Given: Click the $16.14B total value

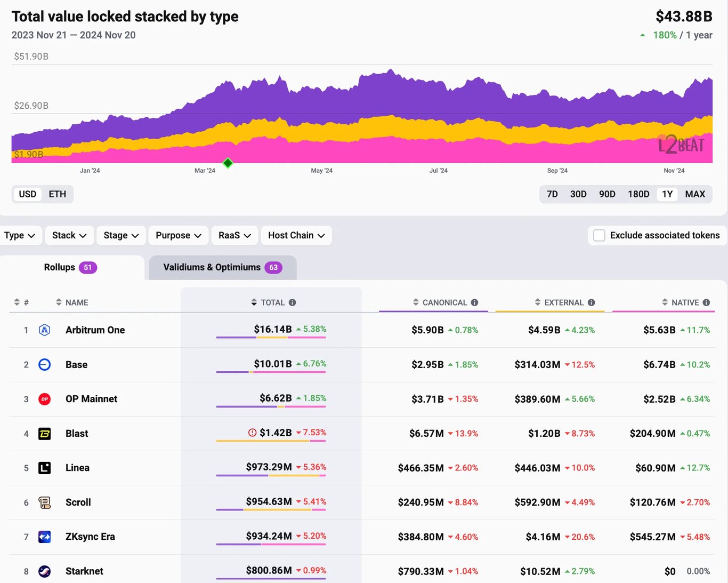Looking at the screenshot, I should coord(273,329).
